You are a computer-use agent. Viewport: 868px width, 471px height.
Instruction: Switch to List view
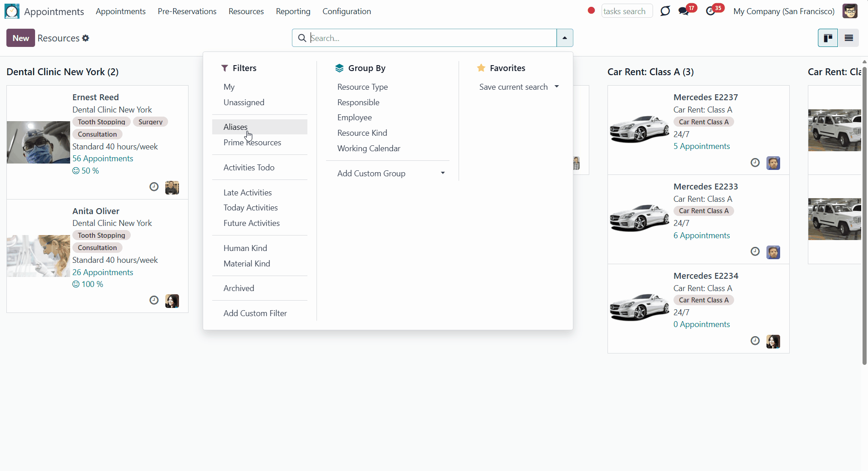(x=849, y=38)
